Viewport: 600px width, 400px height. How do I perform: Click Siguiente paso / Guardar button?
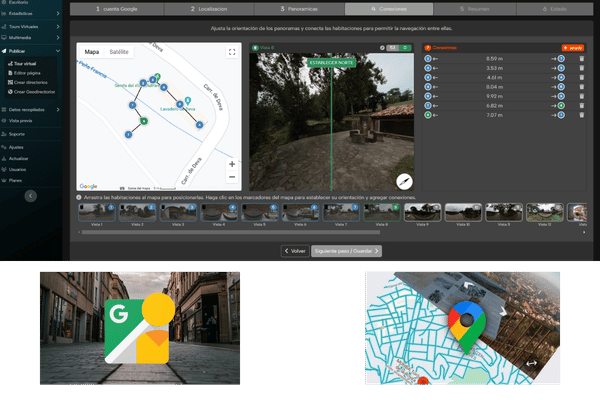(346, 251)
